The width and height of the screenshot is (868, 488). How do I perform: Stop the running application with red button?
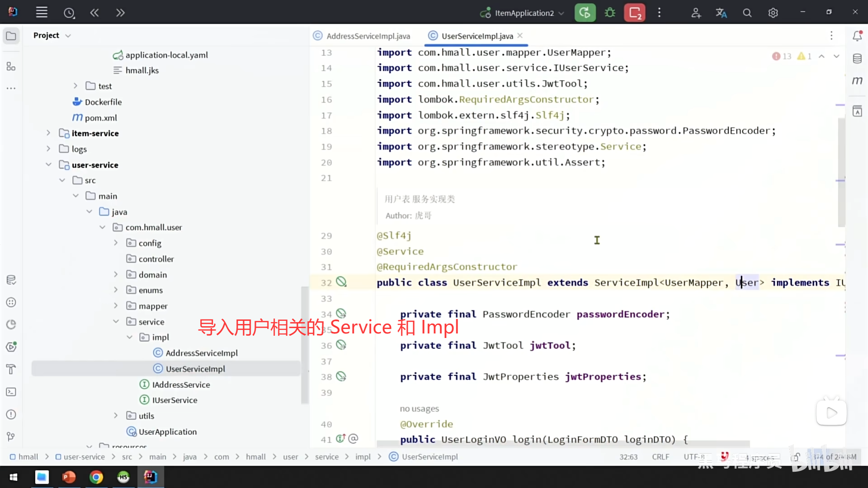pos(635,13)
